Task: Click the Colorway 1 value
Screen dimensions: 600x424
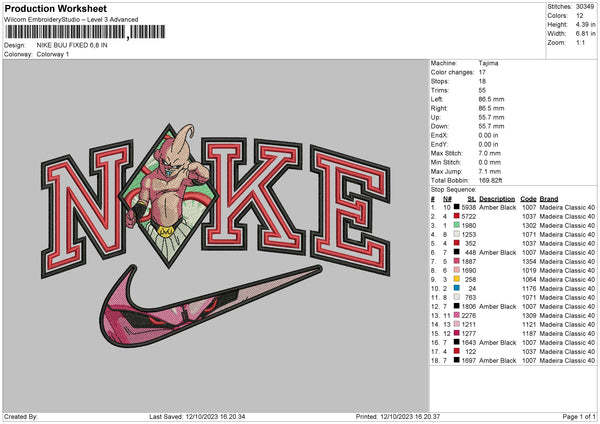Action: click(53, 54)
